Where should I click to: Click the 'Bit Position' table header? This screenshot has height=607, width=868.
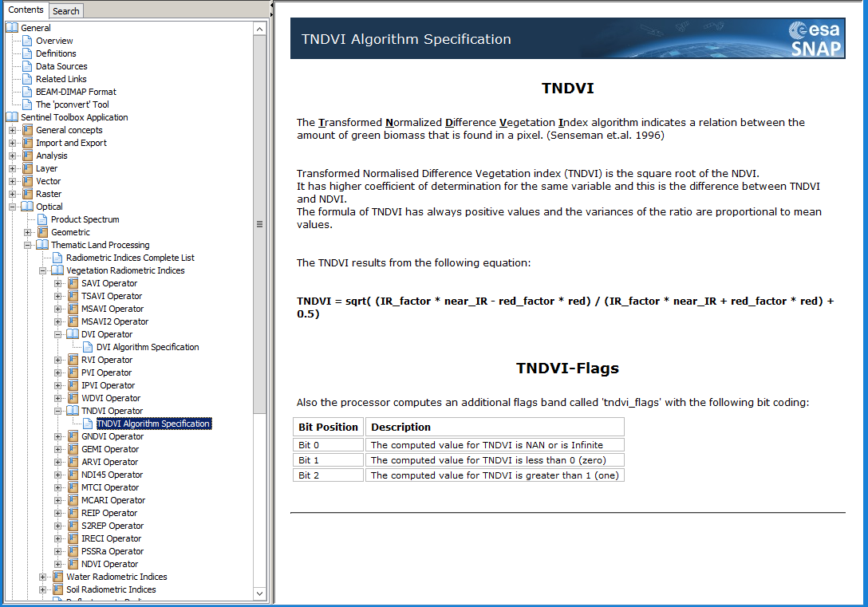[x=328, y=428]
